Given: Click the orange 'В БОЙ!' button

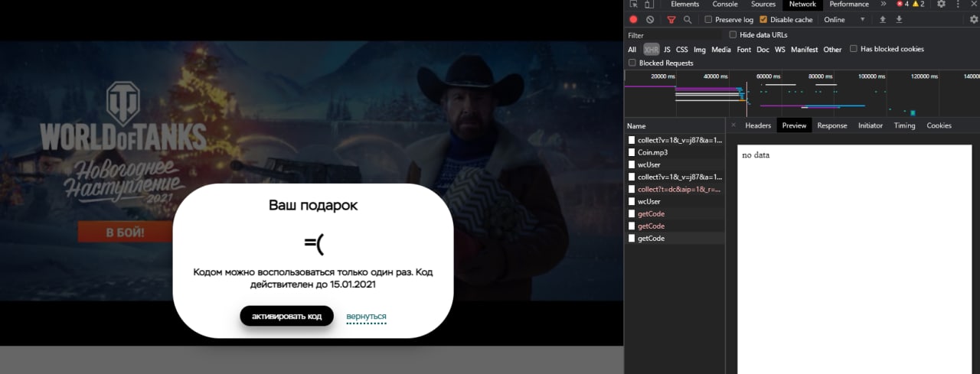Looking at the screenshot, I should click(x=125, y=233).
